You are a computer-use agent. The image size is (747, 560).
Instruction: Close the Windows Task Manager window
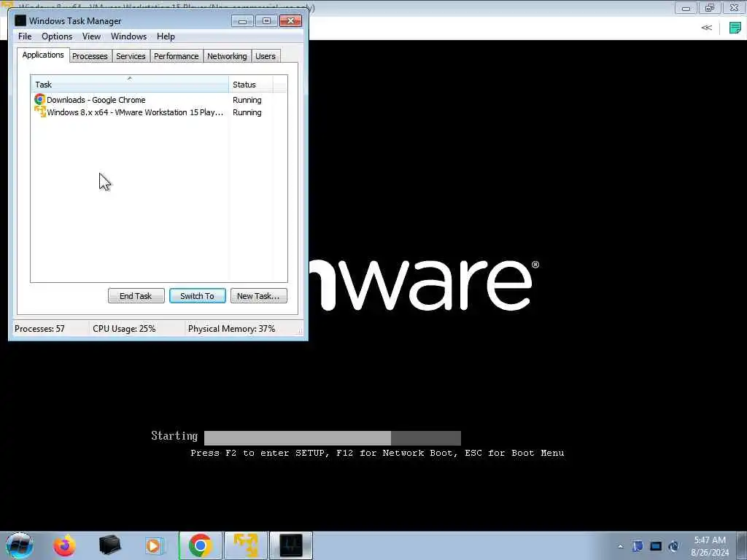click(290, 20)
